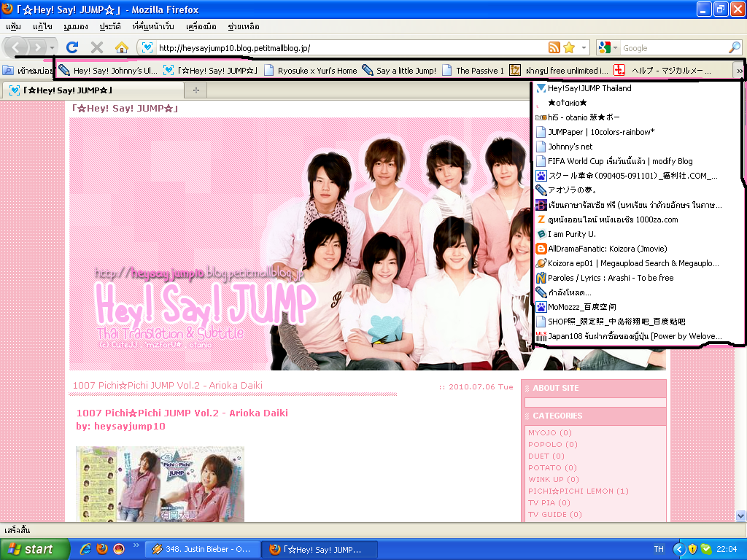The image size is (747, 560).
Task: Open post title 1007 Pichi Pichi JUMP Vol.2 heading
Action: tap(167, 385)
